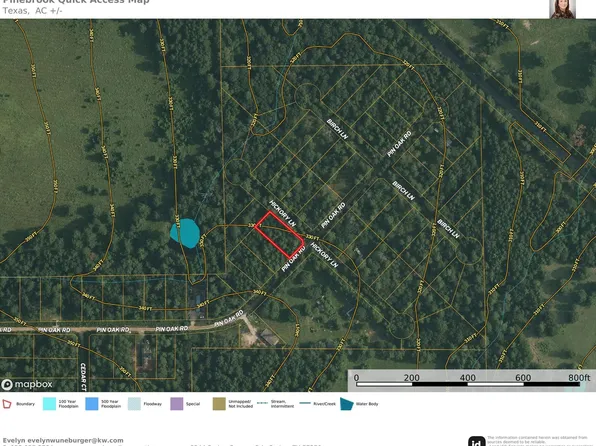
Task: Click HICKORY LN label above the red parcel
Action: (282, 213)
